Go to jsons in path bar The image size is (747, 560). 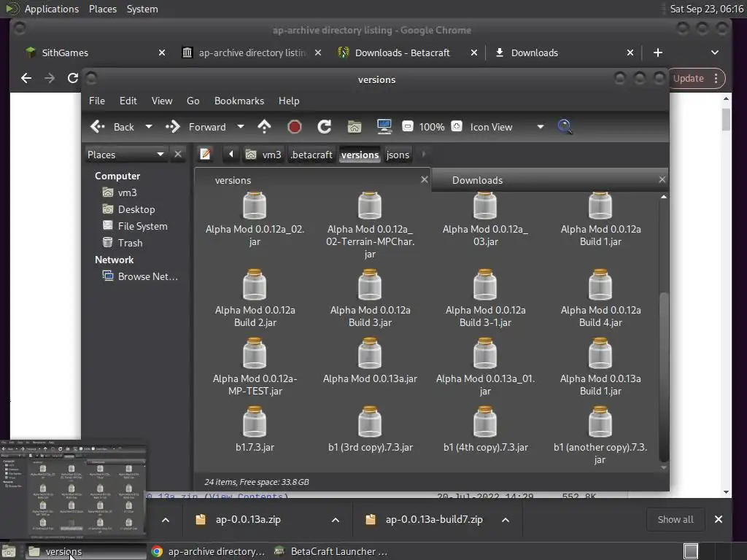pyautogui.click(x=398, y=155)
